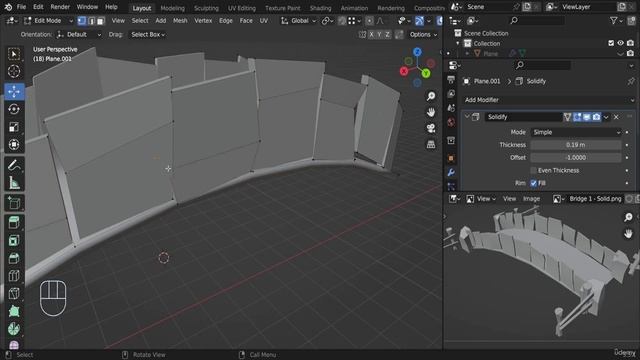Select the Inset Faces tool

point(14,240)
